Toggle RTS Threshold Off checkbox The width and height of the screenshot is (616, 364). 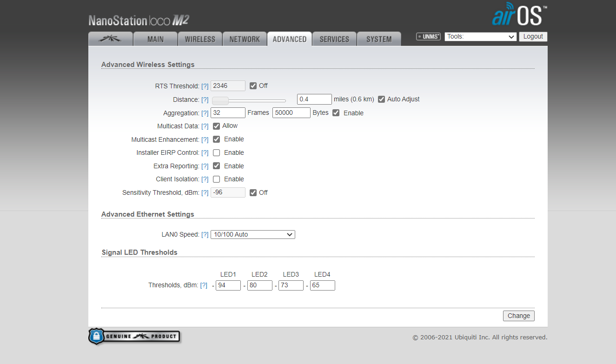pyautogui.click(x=253, y=86)
